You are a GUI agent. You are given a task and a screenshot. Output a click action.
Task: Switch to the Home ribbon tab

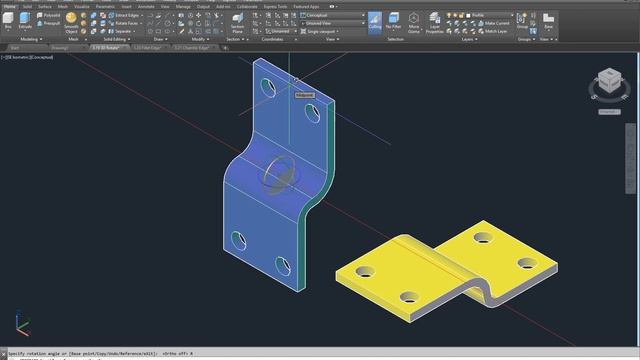click(9, 7)
